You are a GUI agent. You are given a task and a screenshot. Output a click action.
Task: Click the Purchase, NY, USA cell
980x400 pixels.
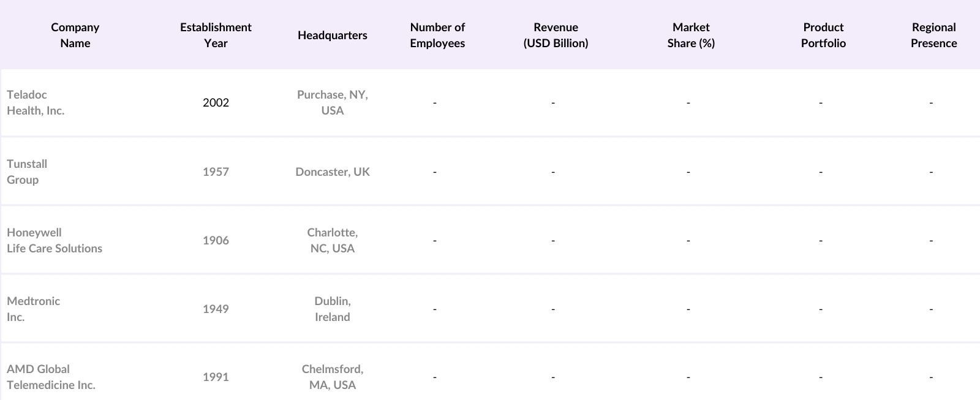(x=333, y=102)
